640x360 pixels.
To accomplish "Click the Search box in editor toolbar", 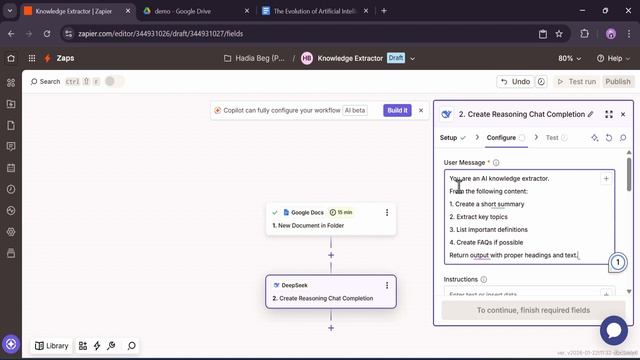I will [x=65, y=82].
